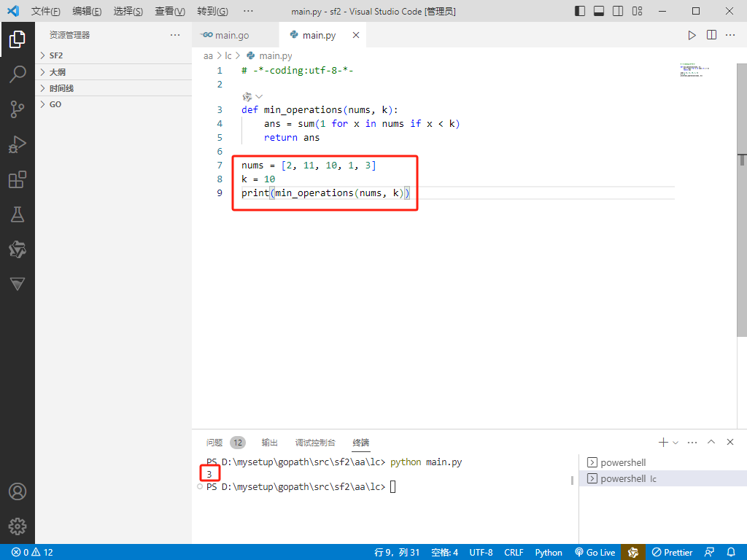The height and width of the screenshot is (560, 747).
Task: Open the Source Control view
Action: click(18, 109)
